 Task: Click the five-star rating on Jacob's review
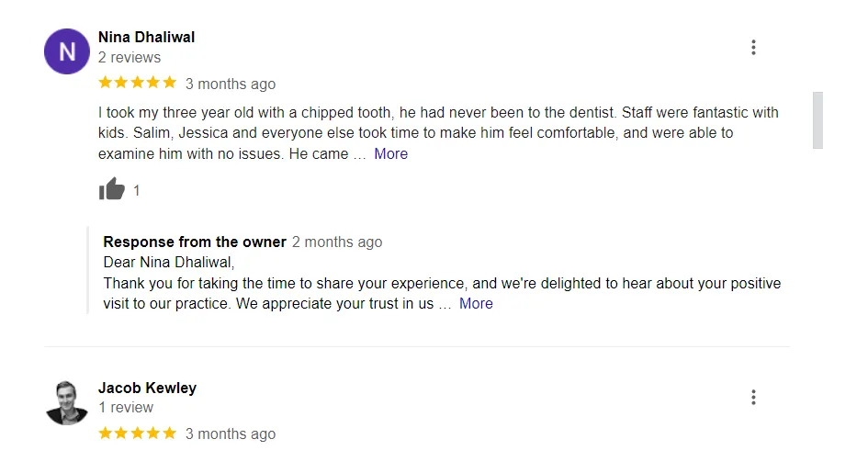coord(137,433)
